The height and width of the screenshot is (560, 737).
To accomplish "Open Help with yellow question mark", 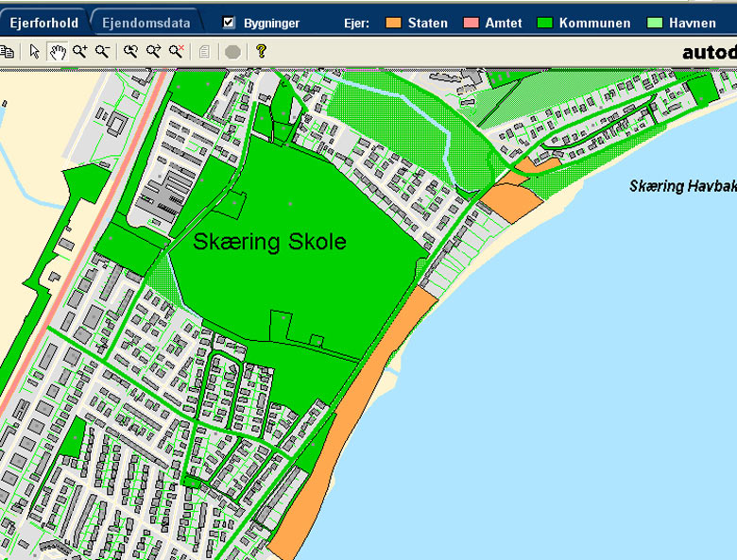I will tap(262, 51).
